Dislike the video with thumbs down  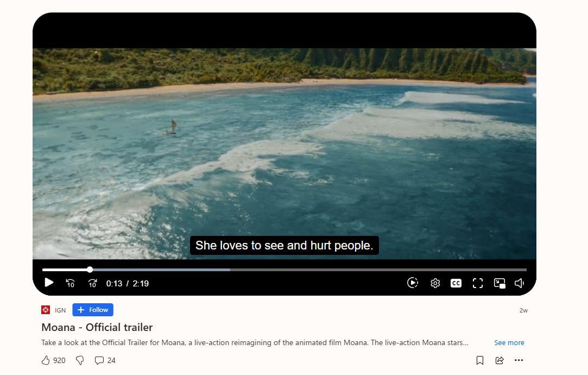pyautogui.click(x=80, y=360)
